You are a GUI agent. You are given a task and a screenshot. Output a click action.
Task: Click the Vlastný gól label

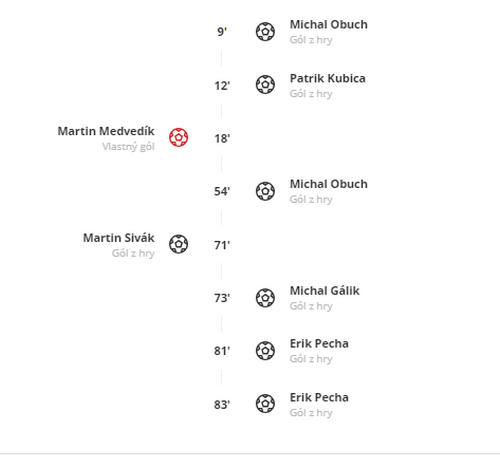(x=128, y=147)
